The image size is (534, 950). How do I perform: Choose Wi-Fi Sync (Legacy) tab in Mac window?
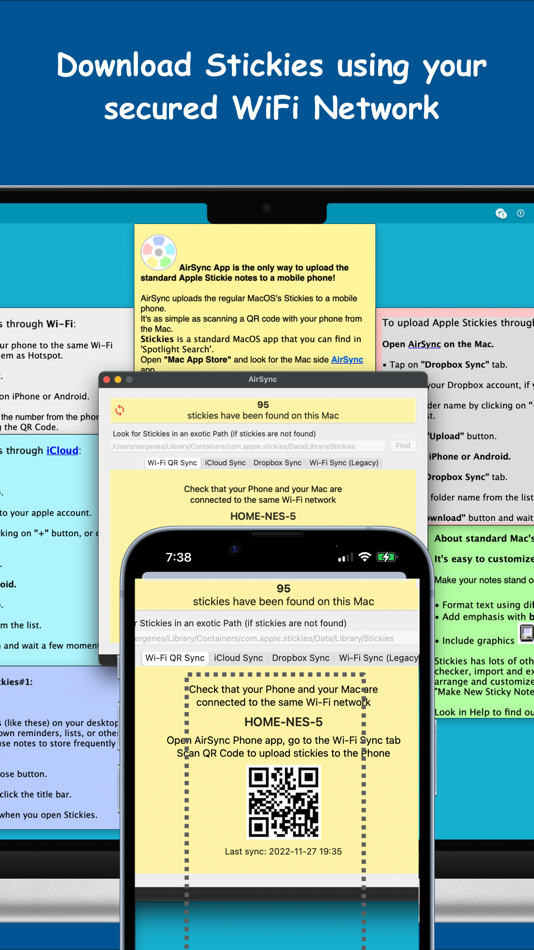pos(344,462)
